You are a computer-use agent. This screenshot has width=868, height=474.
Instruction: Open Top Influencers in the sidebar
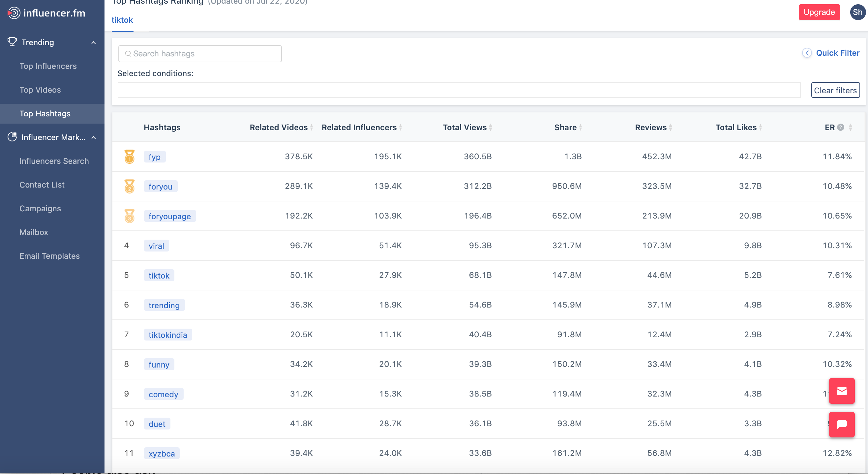(x=48, y=66)
